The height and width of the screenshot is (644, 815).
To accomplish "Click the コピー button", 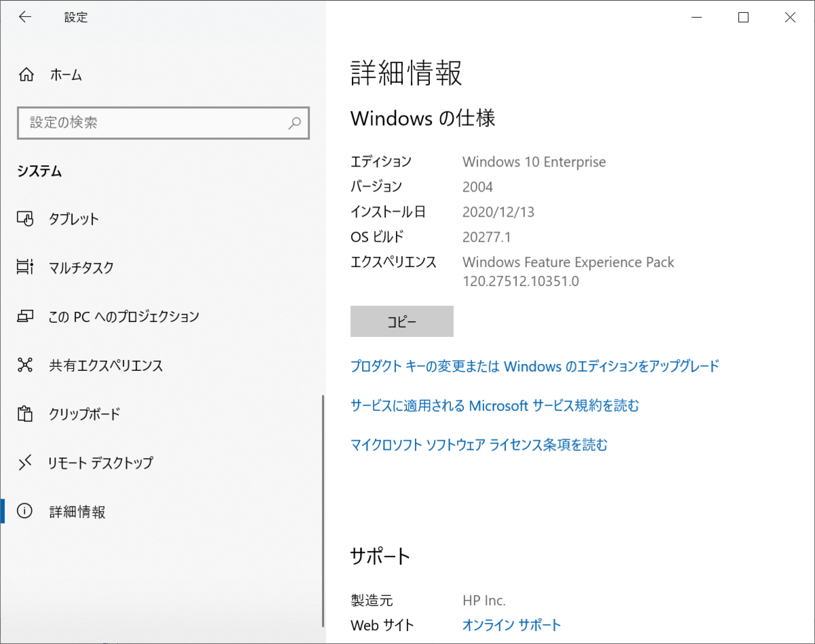I will pos(402,321).
